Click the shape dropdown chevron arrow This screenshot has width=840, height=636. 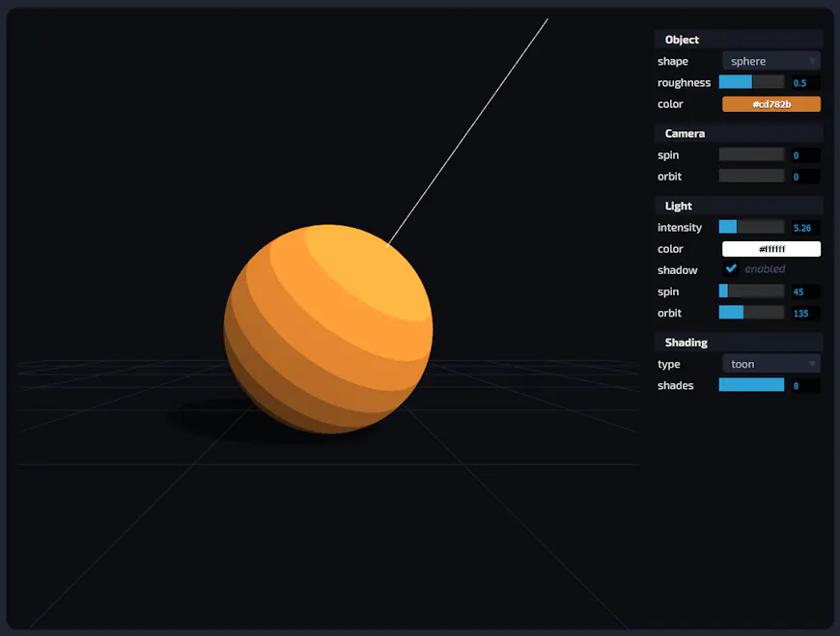pyautogui.click(x=812, y=61)
